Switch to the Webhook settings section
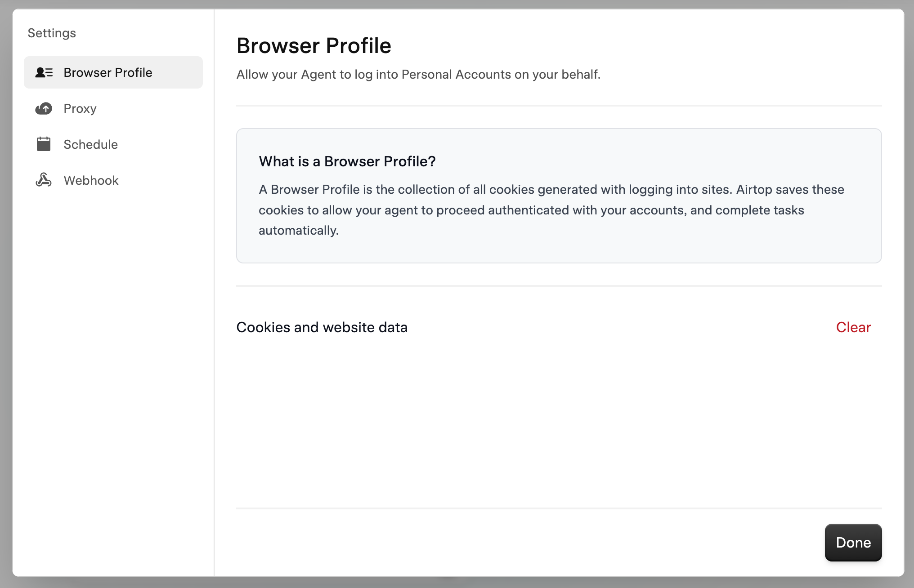 91,180
